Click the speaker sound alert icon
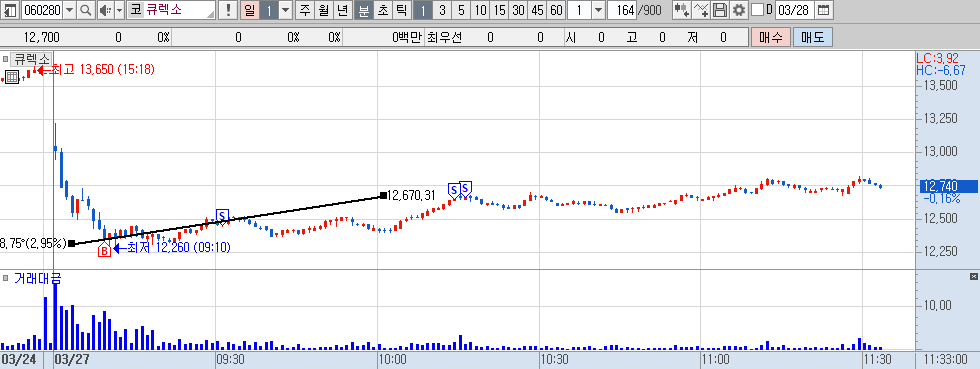 coord(104,10)
